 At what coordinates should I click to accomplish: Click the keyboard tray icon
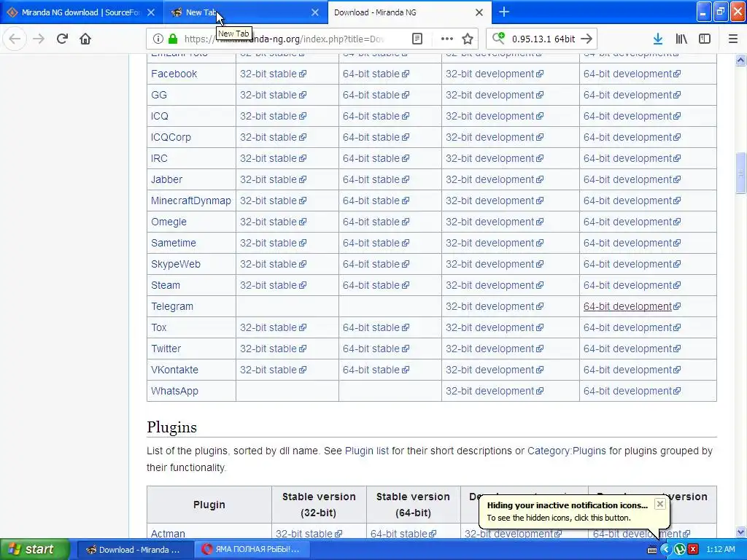pyautogui.click(x=651, y=550)
